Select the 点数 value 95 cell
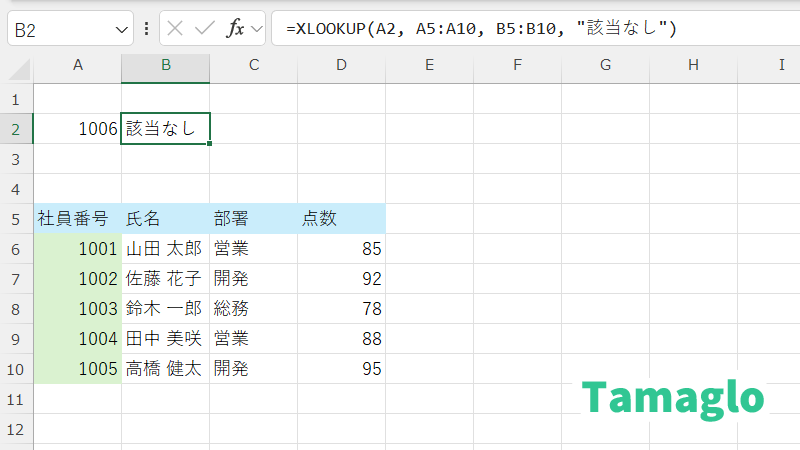The width and height of the screenshot is (800, 450). [x=341, y=369]
